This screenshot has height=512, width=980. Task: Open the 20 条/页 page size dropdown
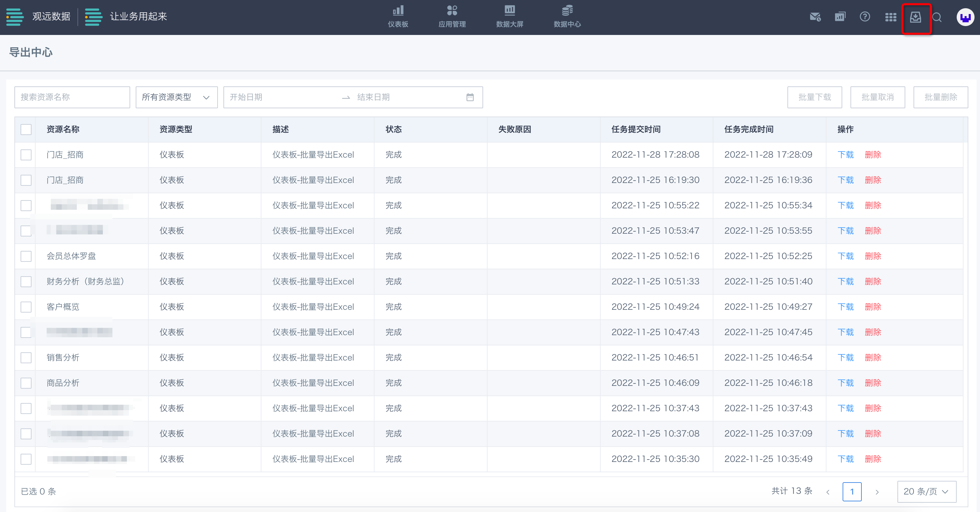[x=926, y=491]
